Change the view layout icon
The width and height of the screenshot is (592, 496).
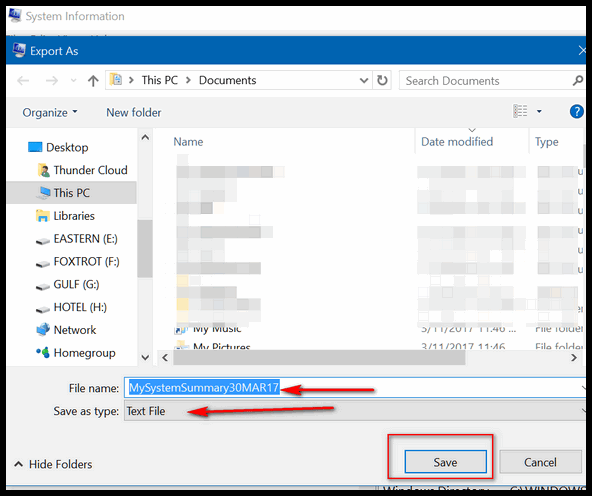tap(520, 111)
